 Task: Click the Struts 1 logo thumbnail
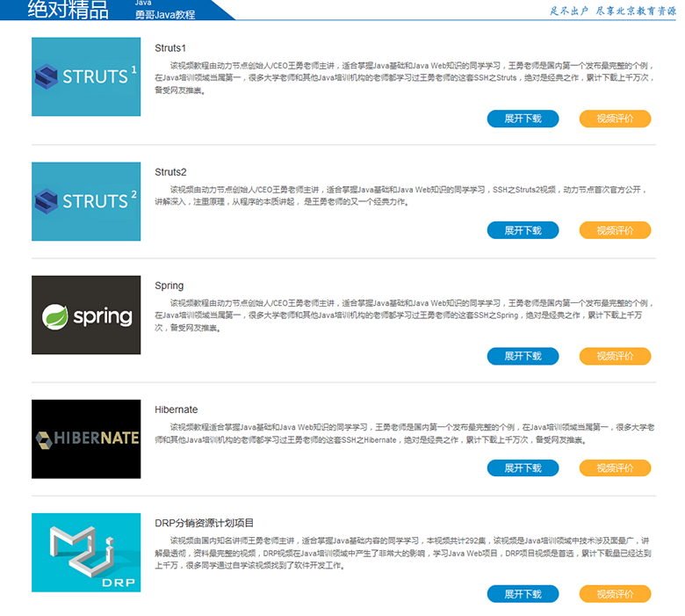86,76
